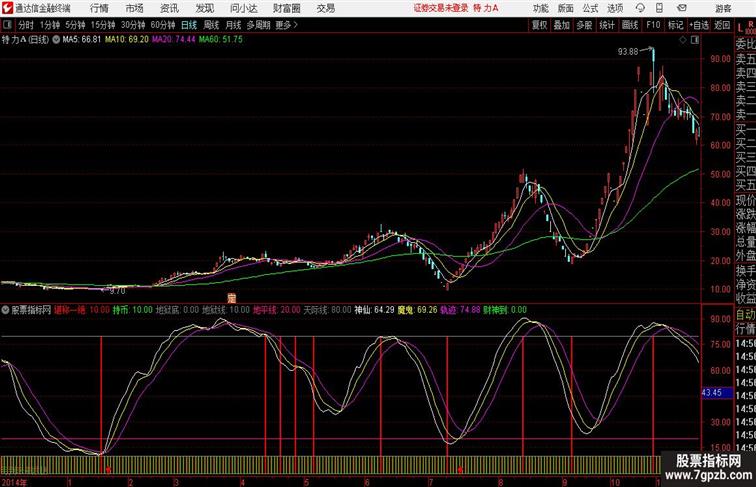Open the 行情 menu

(99, 8)
